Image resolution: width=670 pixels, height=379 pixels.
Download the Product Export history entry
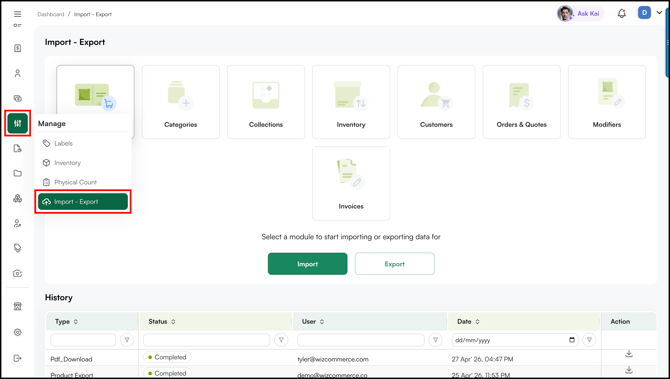point(629,370)
